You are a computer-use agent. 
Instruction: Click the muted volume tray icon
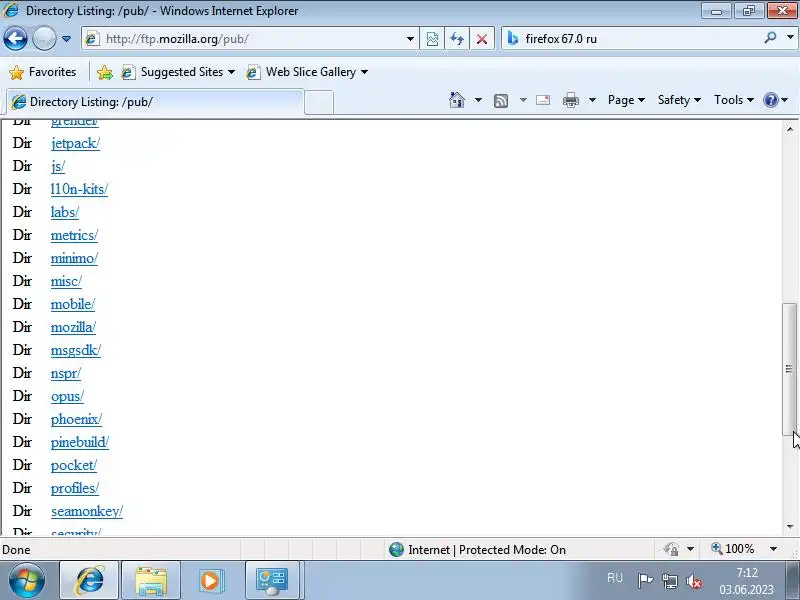click(x=694, y=581)
